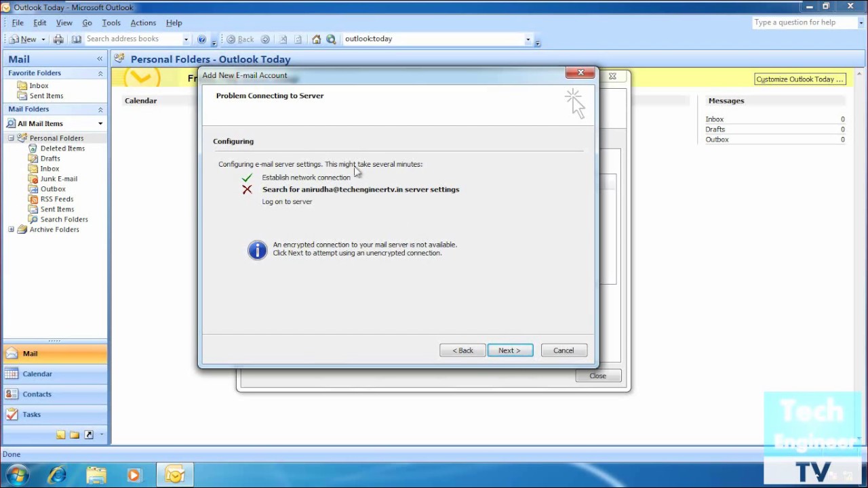Click the Shortcuts icon in navigation bar

pyautogui.click(x=89, y=435)
